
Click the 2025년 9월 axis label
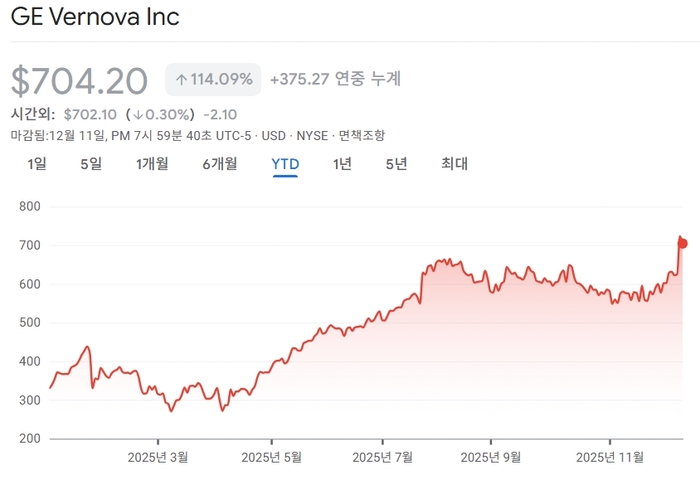click(491, 457)
